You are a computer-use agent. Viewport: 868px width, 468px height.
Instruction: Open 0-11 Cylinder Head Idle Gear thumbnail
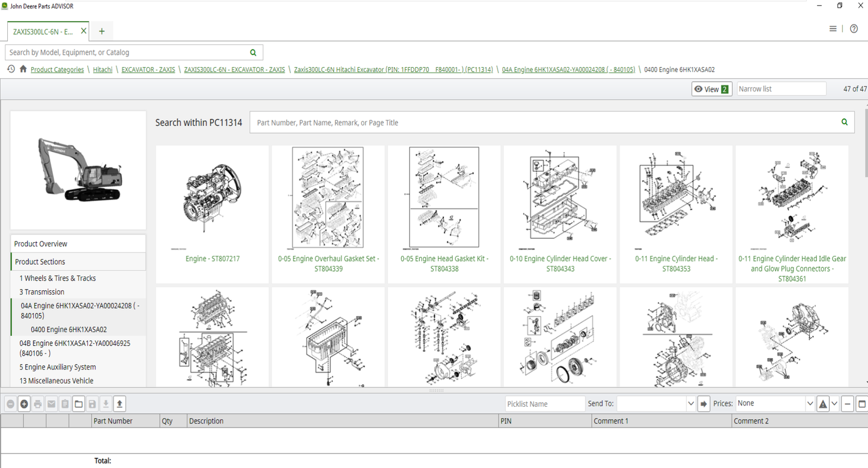pos(792,214)
